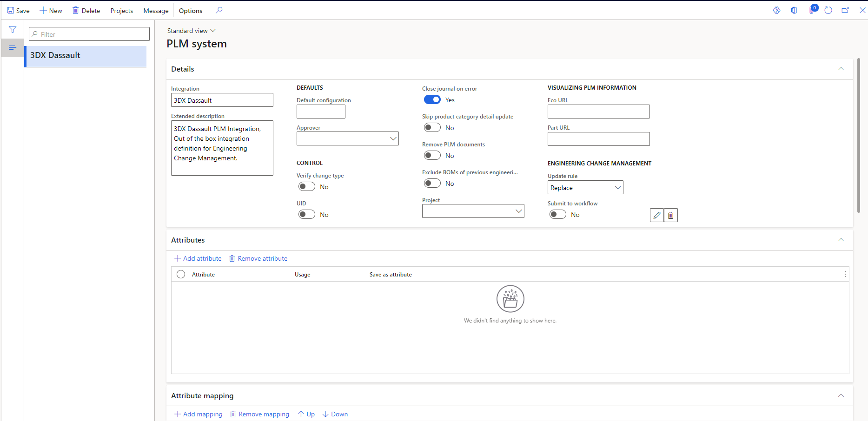This screenshot has width=868, height=421.
Task: Open the Office apps launcher icon
Action: coord(794,10)
